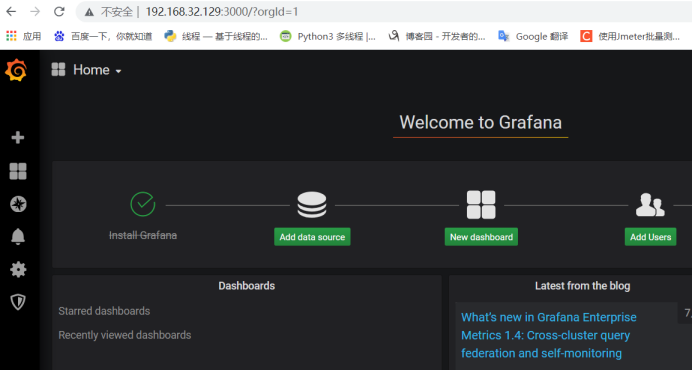Screen dimensions: 692x370
Task: Click the browser forward arrow
Action: coord(35,11)
